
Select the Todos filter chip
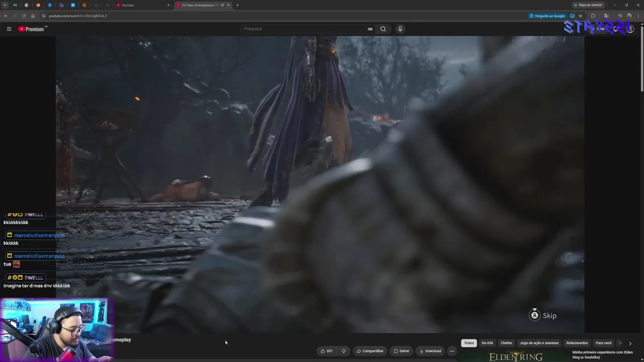click(x=469, y=343)
